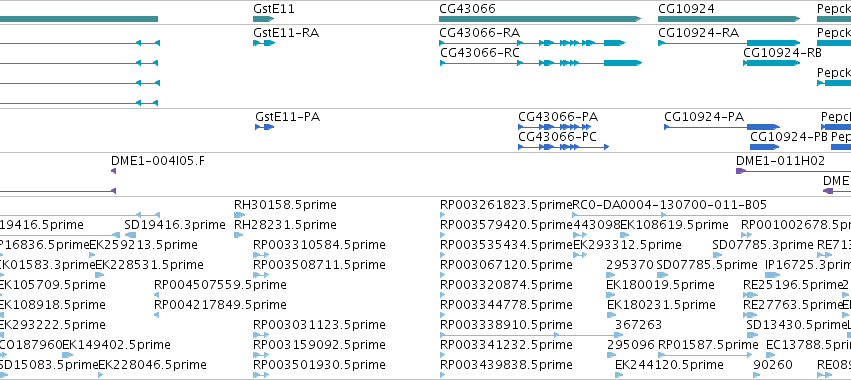Select the GstE11-RA transcript glyph
This screenshot has height=380, width=851.
tap(264, 43)
